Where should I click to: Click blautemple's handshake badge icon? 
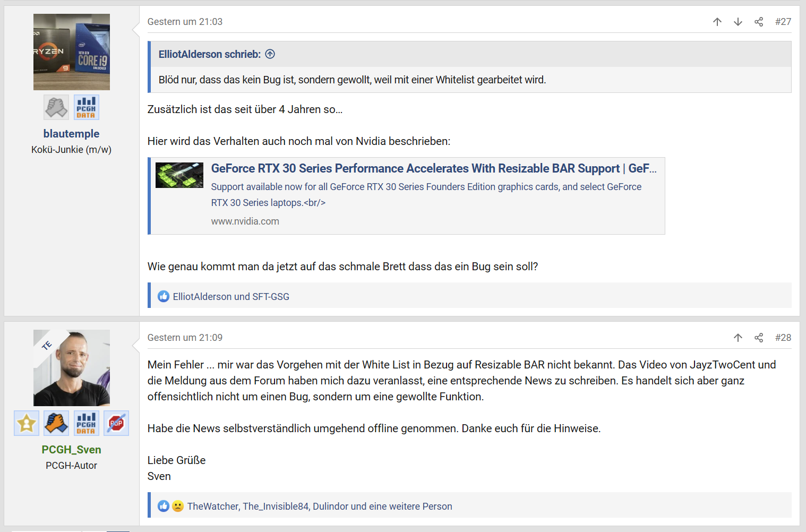coord(56,107)
